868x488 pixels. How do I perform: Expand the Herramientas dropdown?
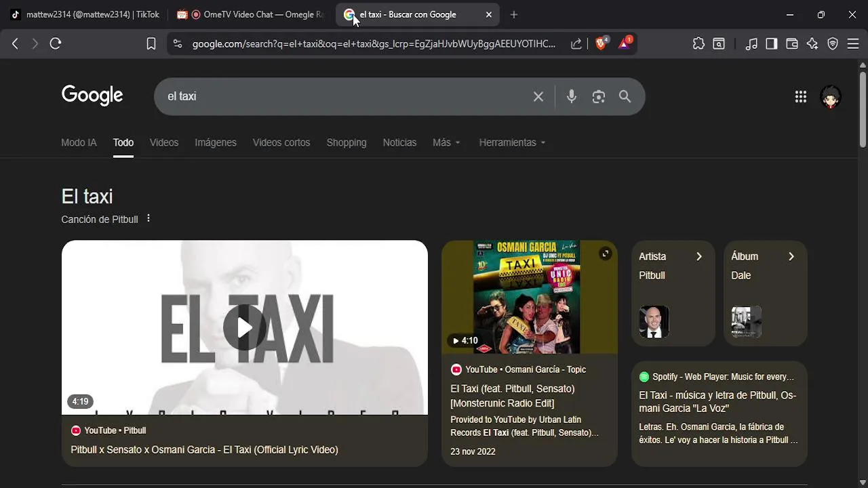pos(512,142)
